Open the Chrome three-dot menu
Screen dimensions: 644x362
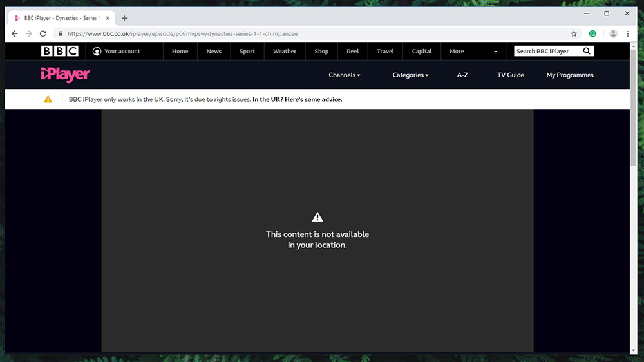click(627, 33)
